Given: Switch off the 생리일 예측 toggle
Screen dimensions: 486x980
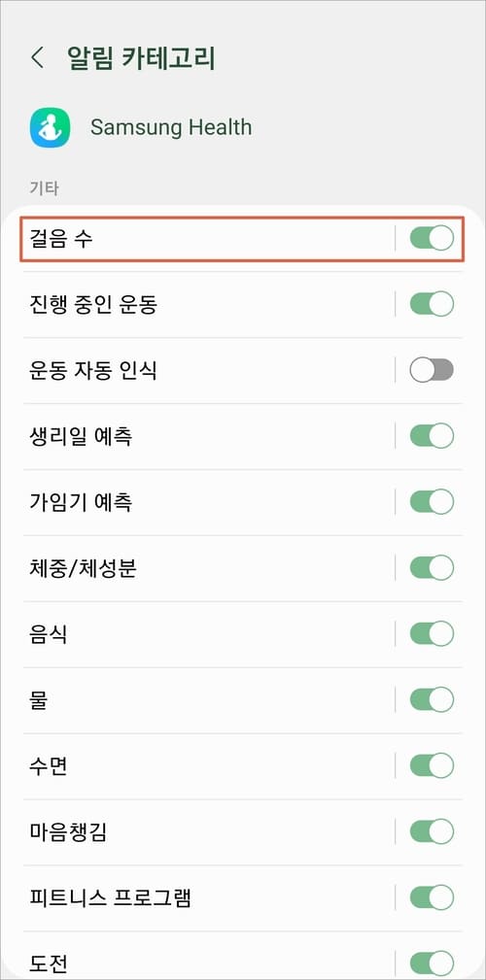Looking at the screenshot, I should pos(432,436).
